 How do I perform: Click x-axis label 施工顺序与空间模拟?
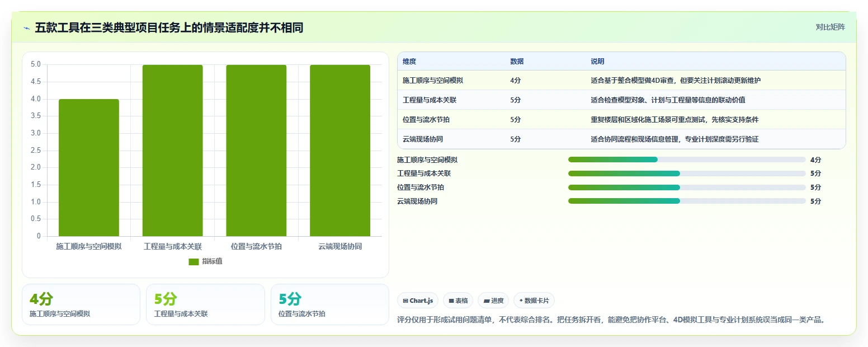(89, 246)
